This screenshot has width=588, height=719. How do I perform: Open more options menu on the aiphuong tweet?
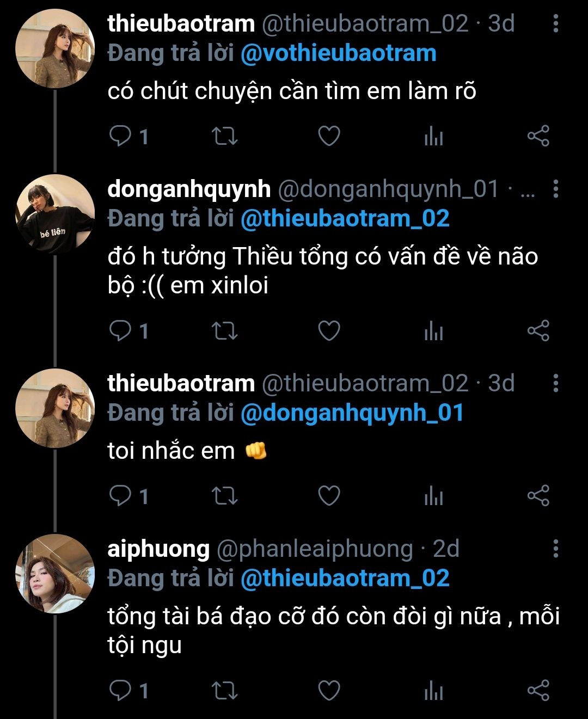coord(555,549)
